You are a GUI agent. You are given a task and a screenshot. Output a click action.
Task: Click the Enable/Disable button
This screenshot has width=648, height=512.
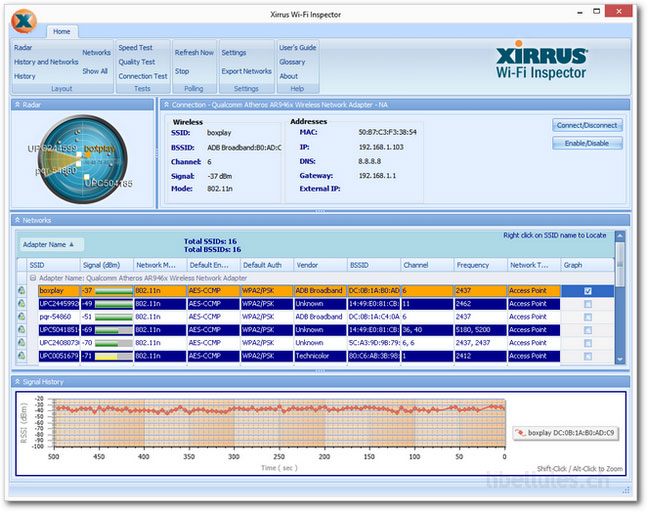coord(587,143)
